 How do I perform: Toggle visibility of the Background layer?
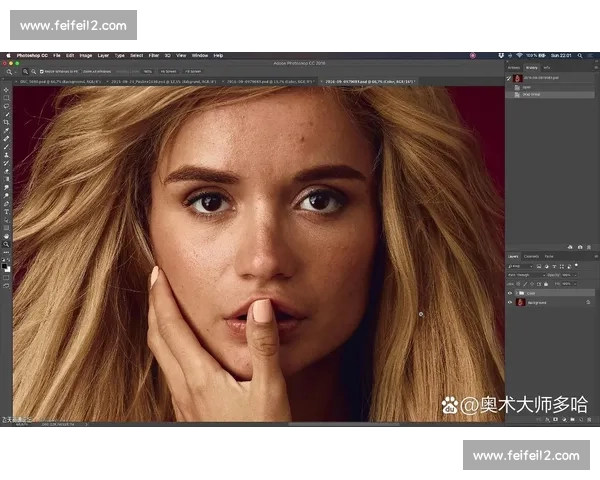point(510,302)
